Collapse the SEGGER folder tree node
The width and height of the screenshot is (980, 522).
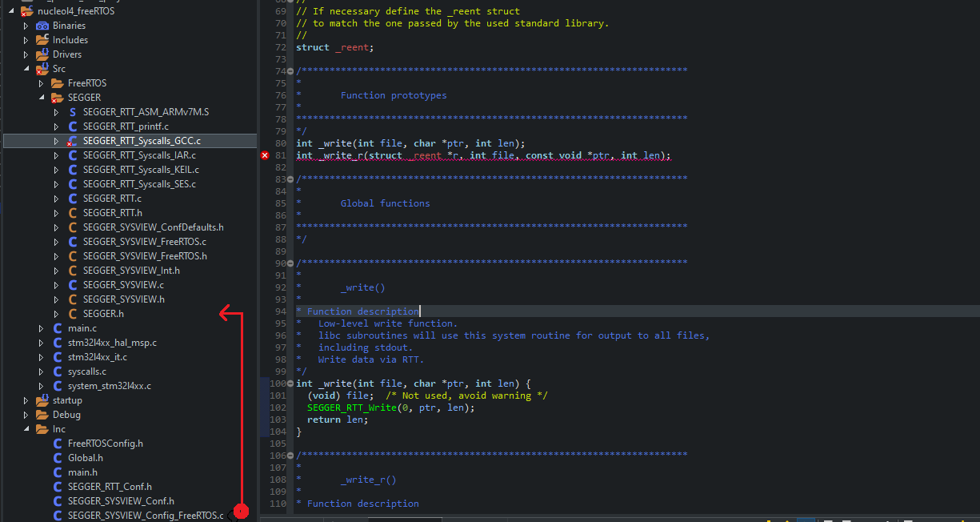(41, 98)
